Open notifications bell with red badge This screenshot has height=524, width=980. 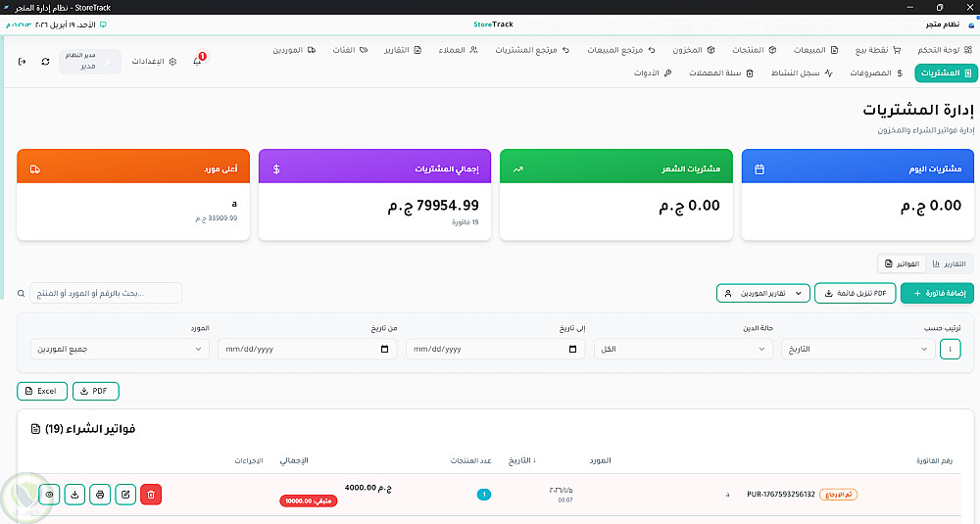(198, 61)
